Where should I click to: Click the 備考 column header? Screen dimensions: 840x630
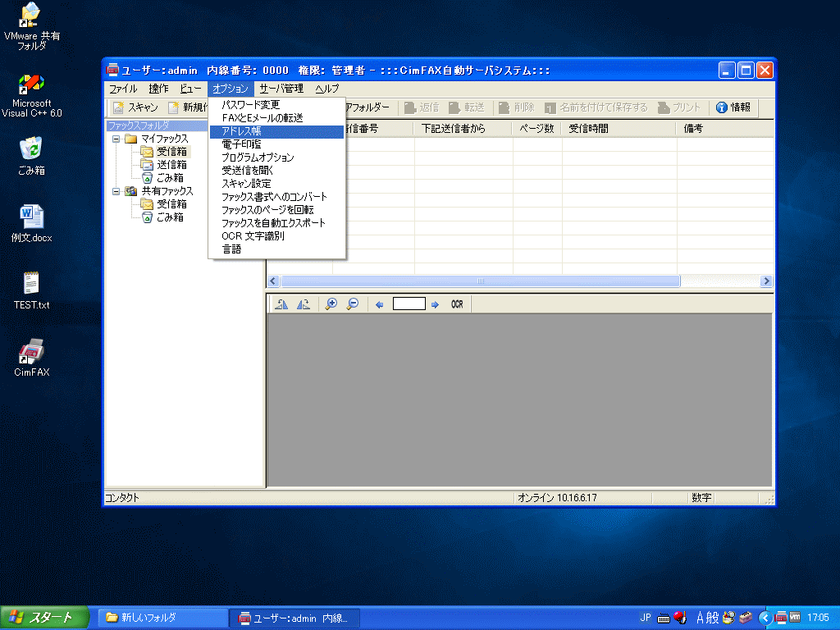click(725, 129)
